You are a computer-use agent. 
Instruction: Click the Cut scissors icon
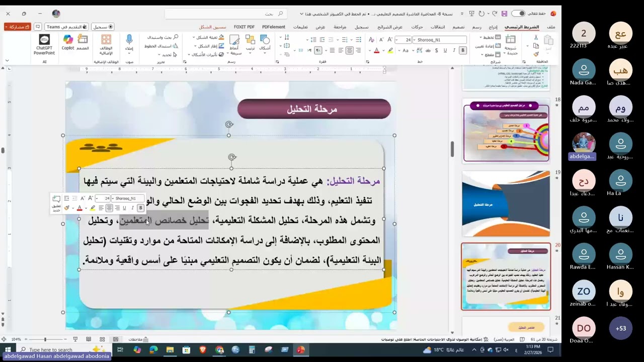(x=536, y=37)
